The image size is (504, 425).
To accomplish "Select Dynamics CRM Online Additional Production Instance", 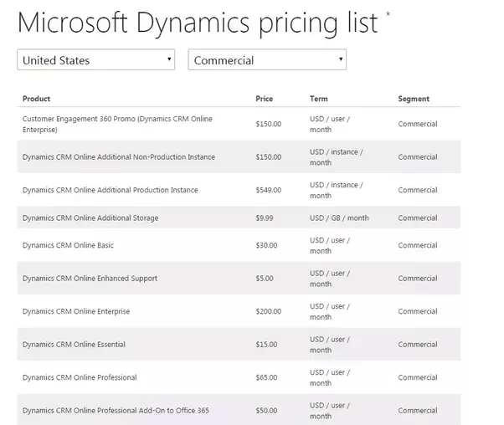I will pyautogui.click(x=111, y=190).
